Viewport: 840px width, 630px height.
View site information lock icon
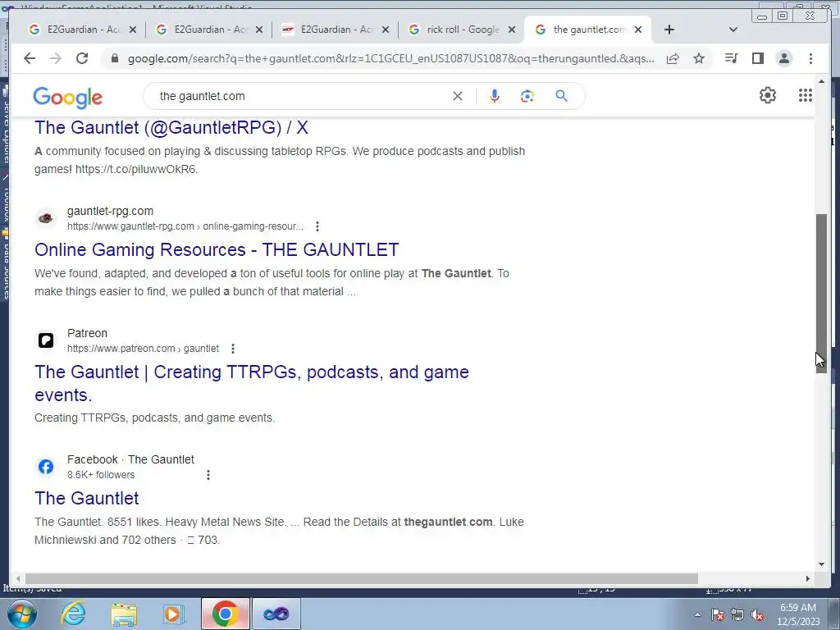click(114, 58)
